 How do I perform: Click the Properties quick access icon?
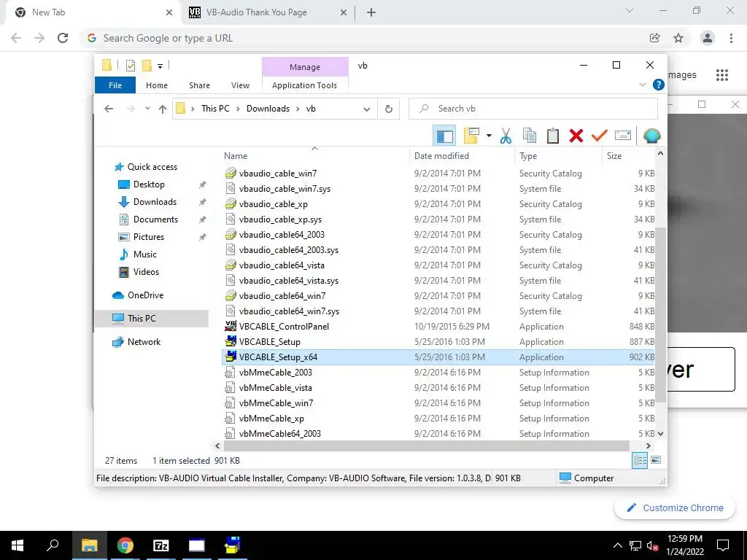(130, 66)
